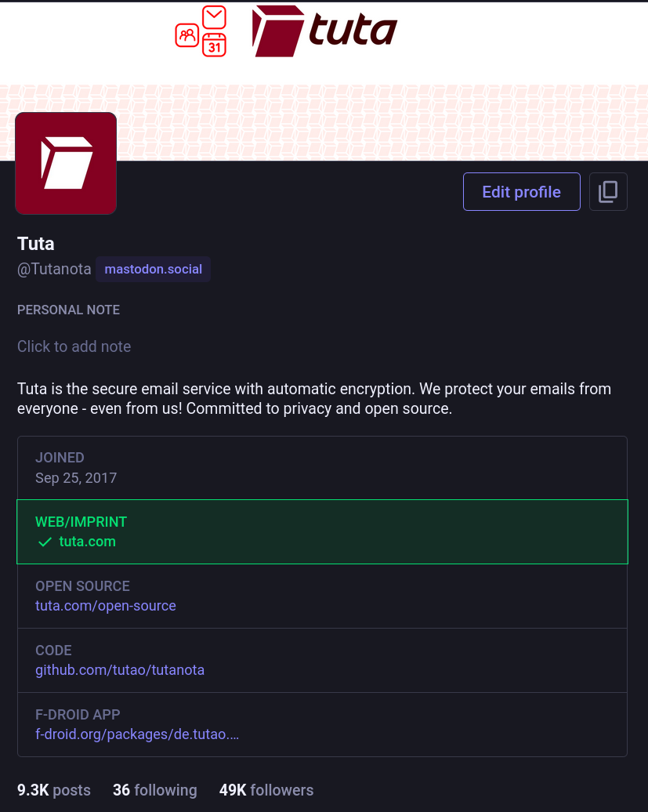
Task: Click the @Tutanota handle text
Action: (x=54, y=270)
